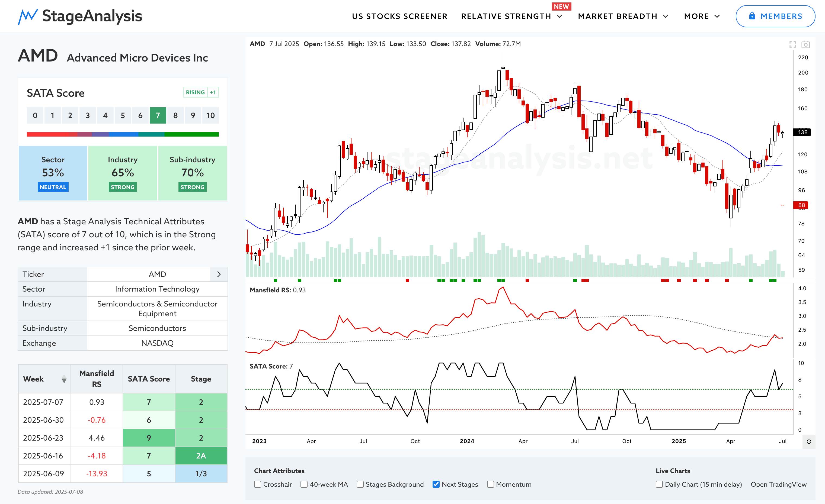Open Relative Strength menu item
The height and width of the screenshot is (504, 825).
pos(506,16)
